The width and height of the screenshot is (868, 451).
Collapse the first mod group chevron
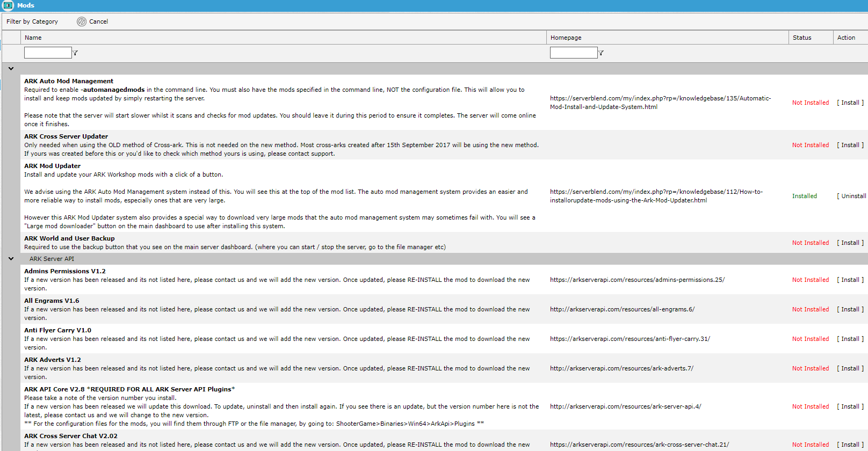[11, 69]
